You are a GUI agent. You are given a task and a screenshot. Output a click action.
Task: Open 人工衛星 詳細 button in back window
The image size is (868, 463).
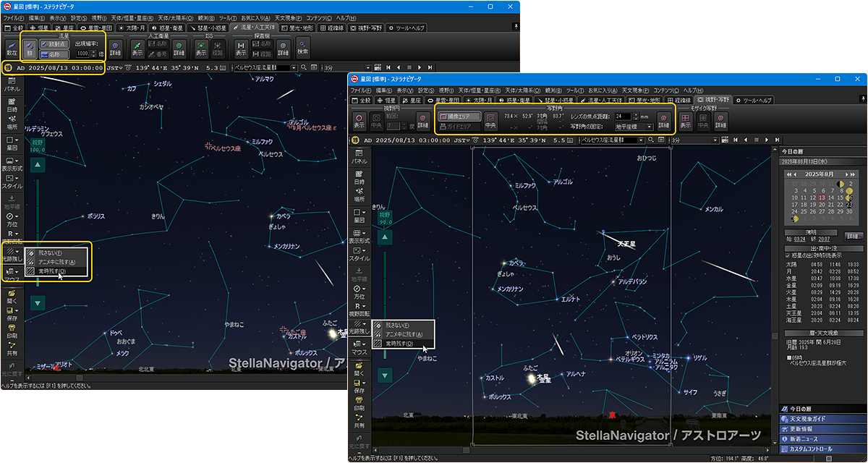[179, 48]
